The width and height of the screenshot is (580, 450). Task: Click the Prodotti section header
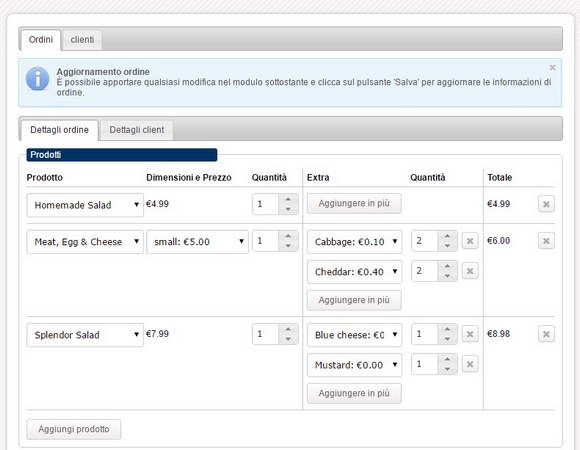click(x=122, y=155)
